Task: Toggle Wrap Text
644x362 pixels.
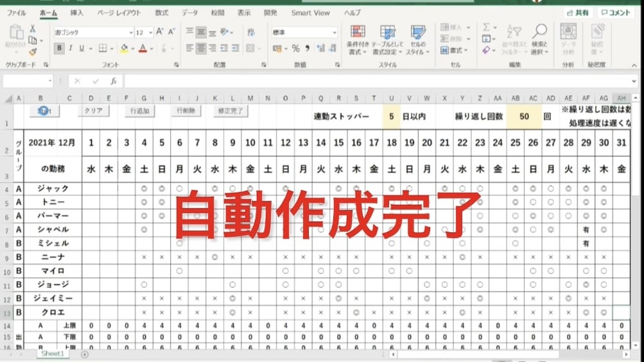Action: point(251,32)
